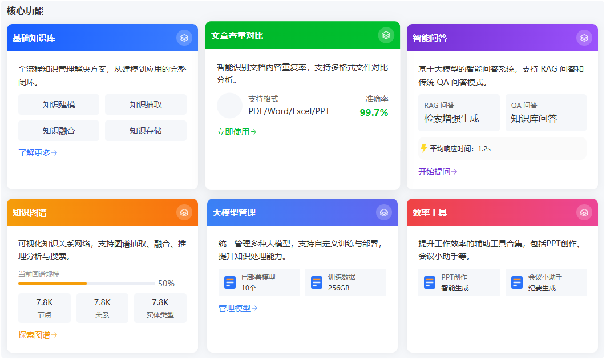Click the 10个 deployed models value
This screenshot has width=606, height=364.
(249, 288)
